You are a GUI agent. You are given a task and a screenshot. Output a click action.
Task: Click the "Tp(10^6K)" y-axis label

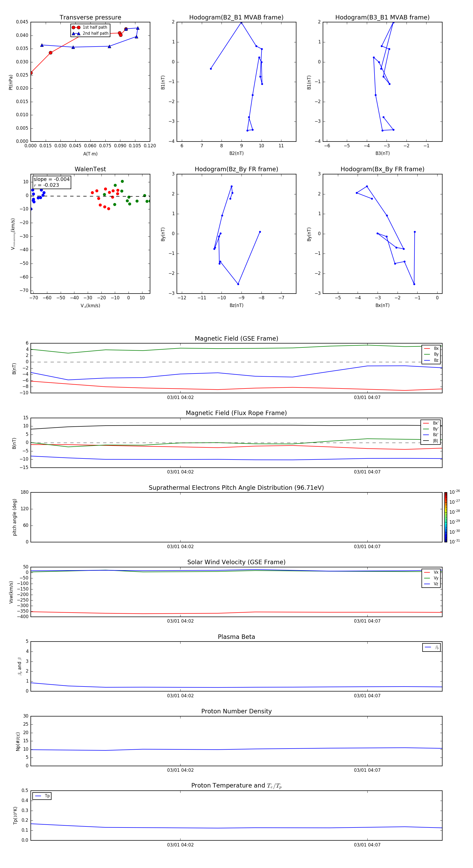click(15, 815)
